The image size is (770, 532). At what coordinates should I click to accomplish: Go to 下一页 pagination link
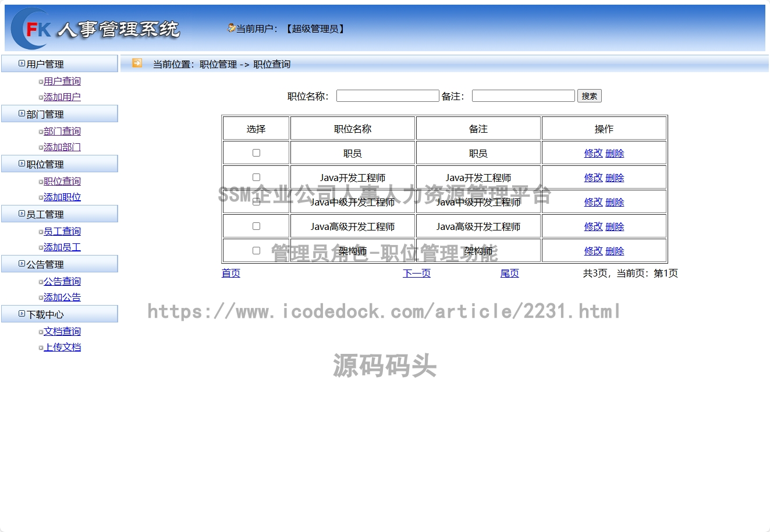click(x=417, y=273)
